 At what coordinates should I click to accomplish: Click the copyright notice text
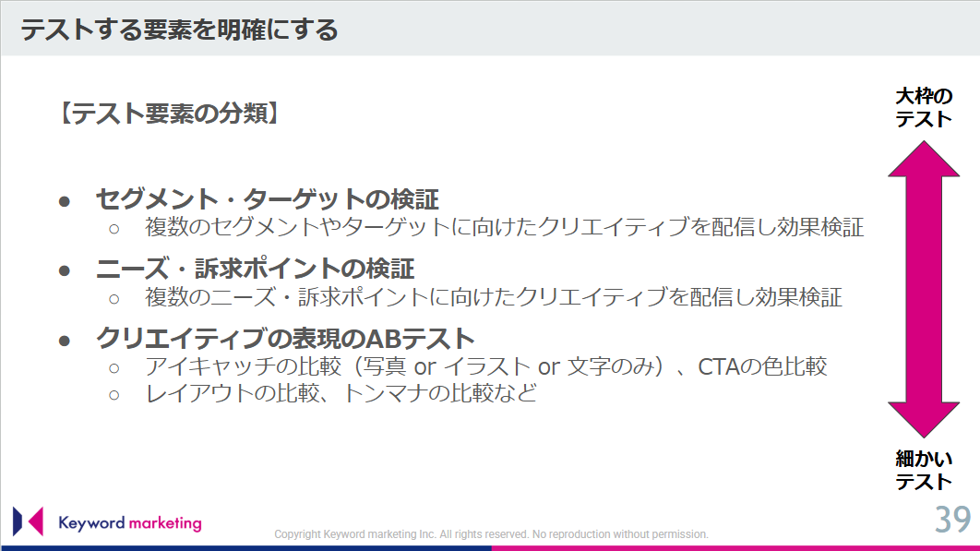pyautogui.click(x=491, y=534)
